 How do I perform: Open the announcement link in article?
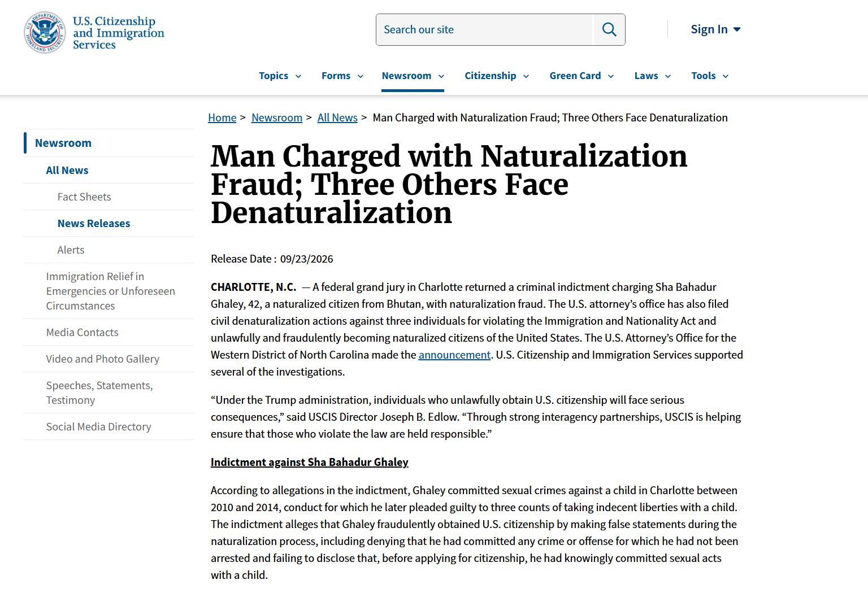(454, 355)
